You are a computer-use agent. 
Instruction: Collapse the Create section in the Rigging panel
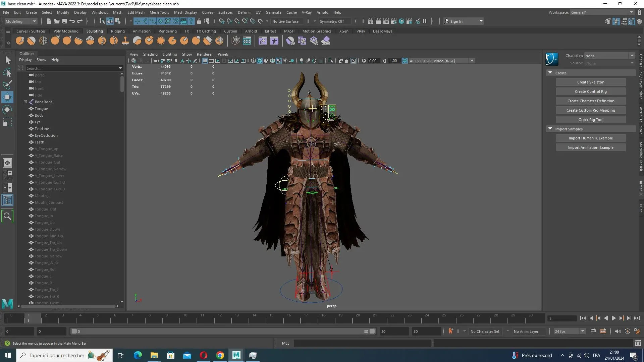pyautogui.click(x=550, y=73)
